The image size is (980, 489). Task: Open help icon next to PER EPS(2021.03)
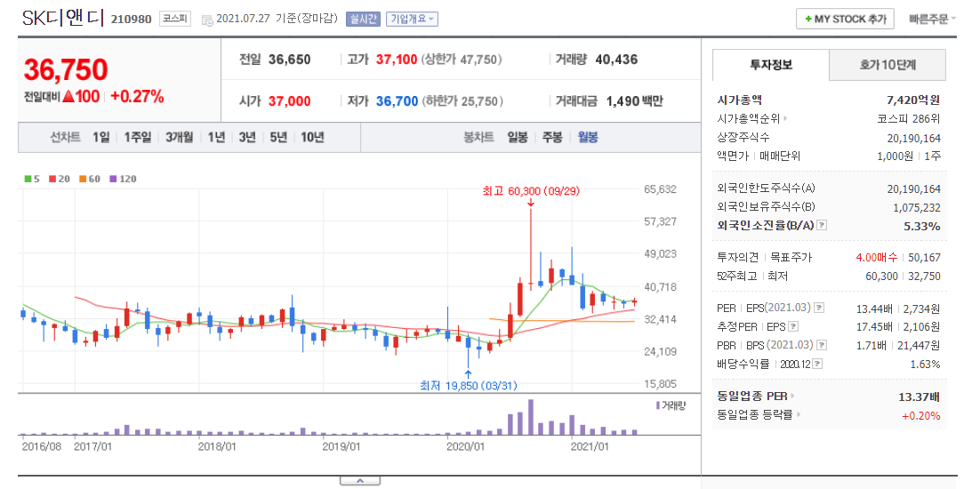819,308
